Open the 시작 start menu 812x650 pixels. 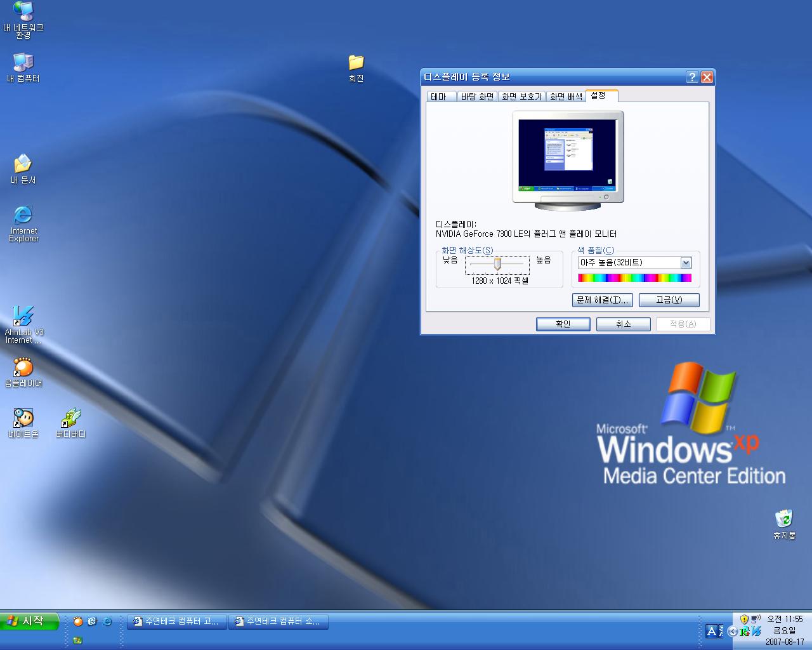30,621
